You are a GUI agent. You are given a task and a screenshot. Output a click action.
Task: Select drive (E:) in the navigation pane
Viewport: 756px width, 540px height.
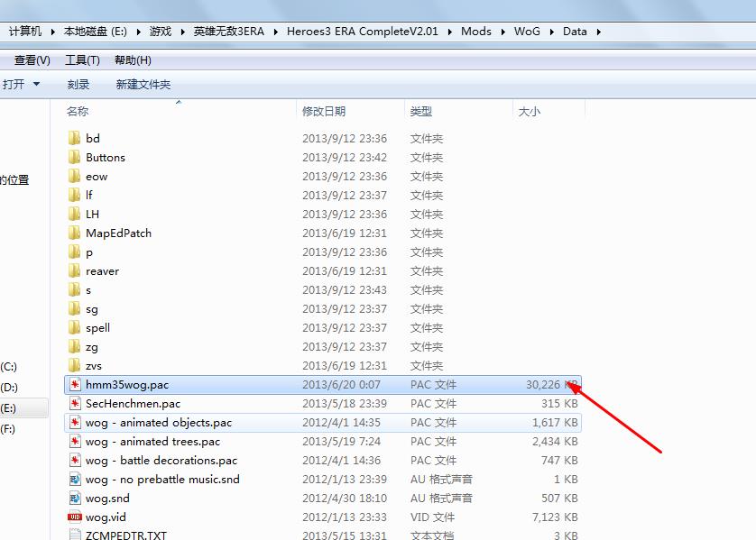[9, 408]
